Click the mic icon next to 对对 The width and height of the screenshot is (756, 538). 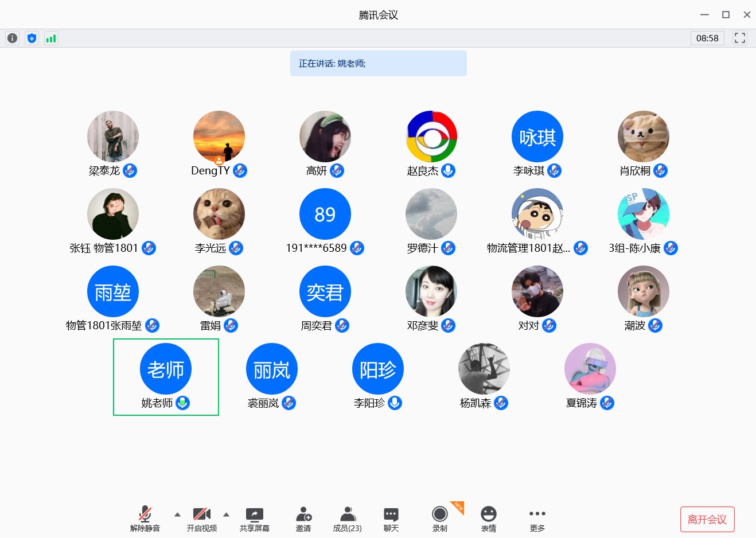click(550, 325)
